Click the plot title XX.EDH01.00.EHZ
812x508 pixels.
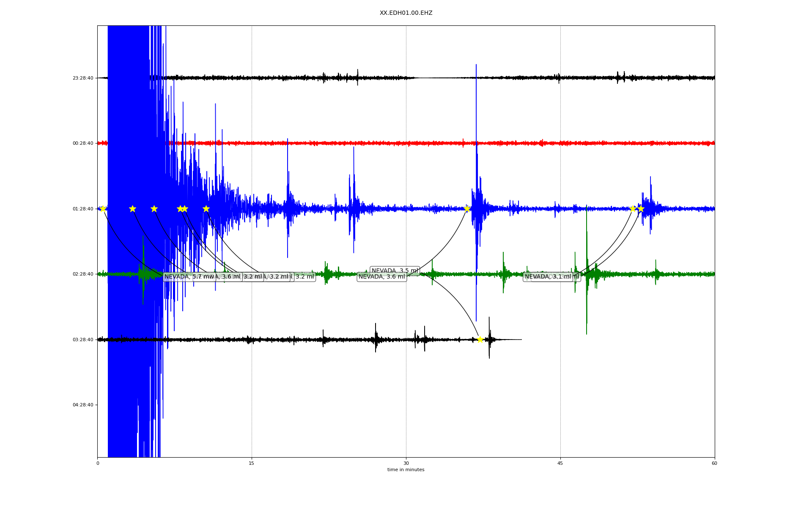pyautogui.click(x=406, y=13)
